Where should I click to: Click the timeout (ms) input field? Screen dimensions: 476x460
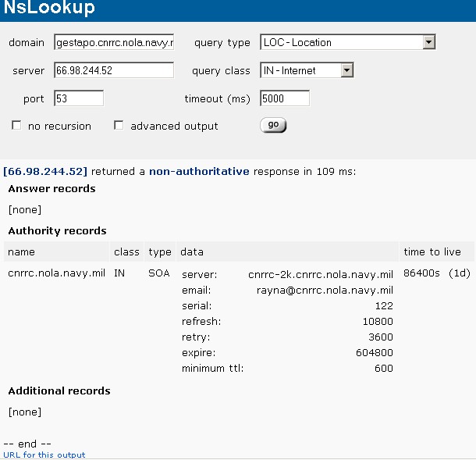point(285,98)
